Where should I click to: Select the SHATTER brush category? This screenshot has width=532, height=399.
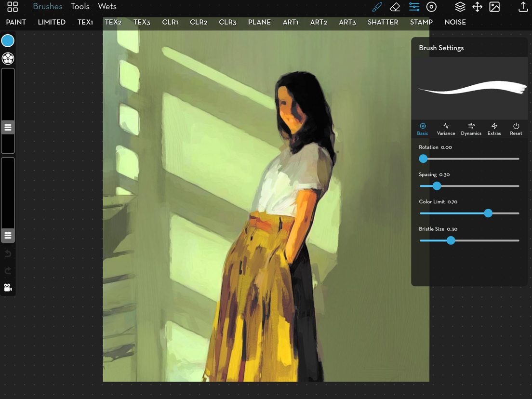coord(383,22)
